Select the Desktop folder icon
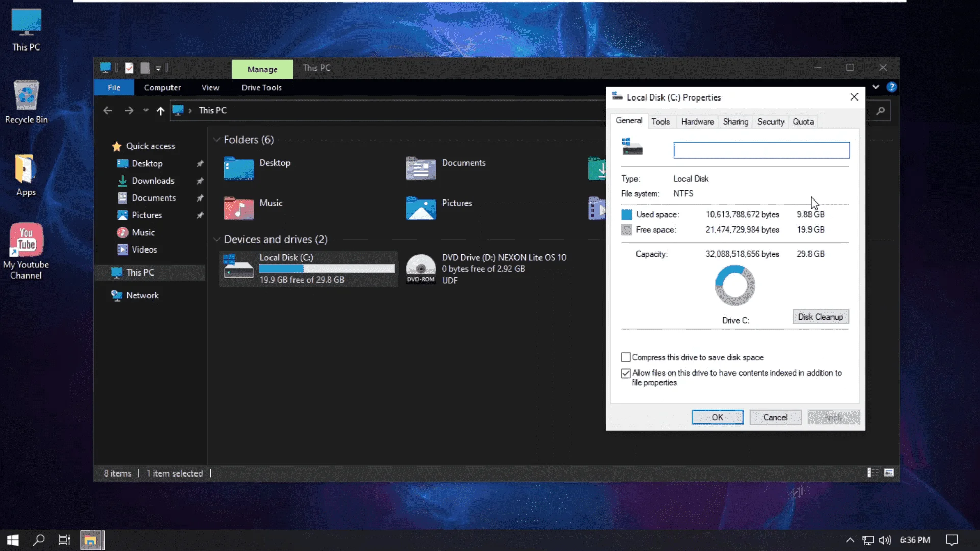 [x=238, y=169]
